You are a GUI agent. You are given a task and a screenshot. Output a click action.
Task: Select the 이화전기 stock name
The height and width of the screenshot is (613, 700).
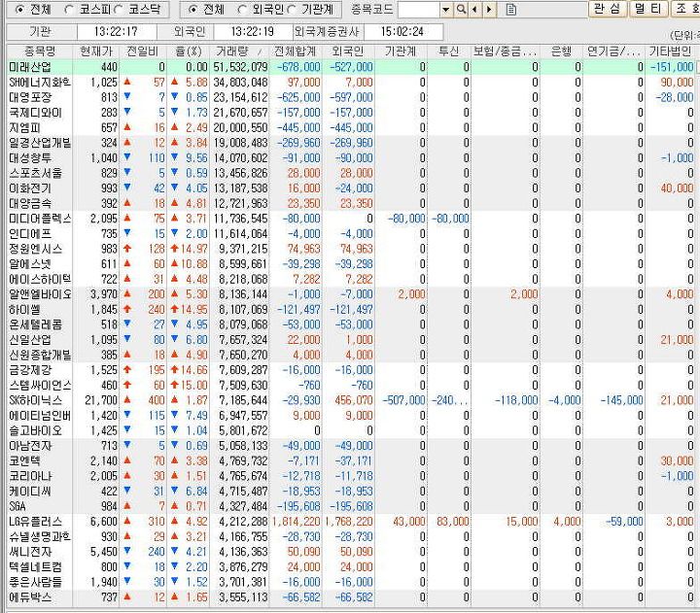click(30, 188)
